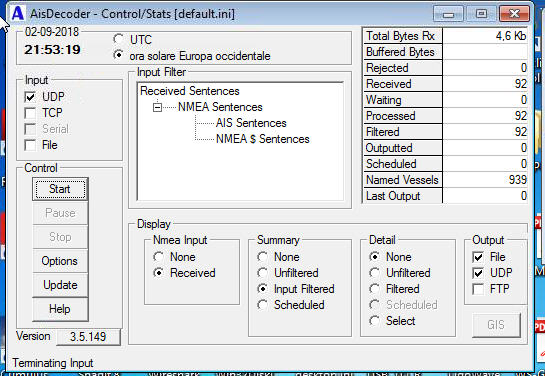Uncheck the UDP input checkbox
545x376 pixels.
(x=30, y=97)
